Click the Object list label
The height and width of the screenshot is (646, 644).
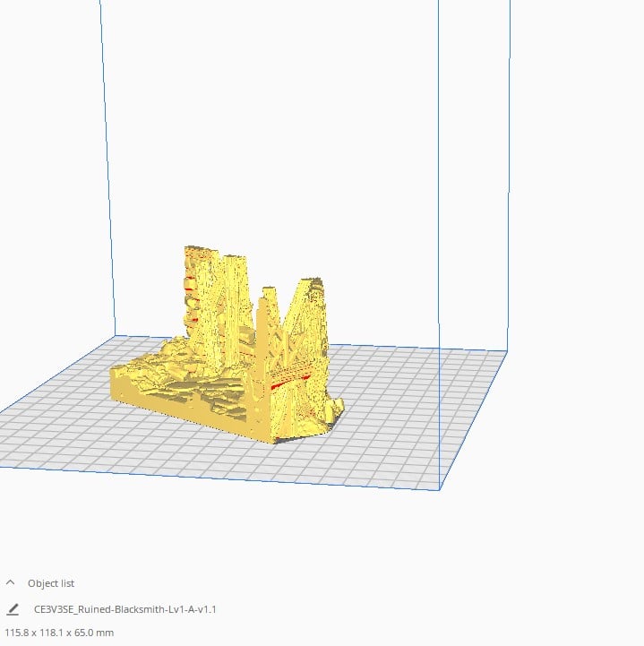click(x=51, y=583)
